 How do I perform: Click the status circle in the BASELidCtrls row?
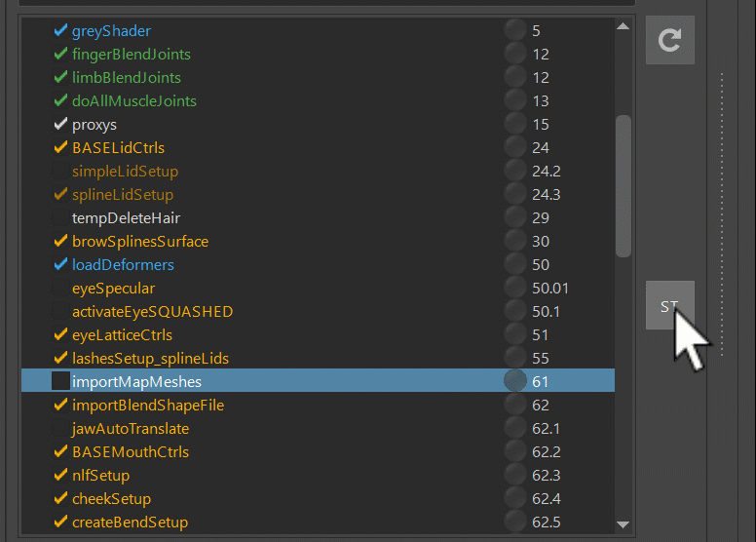pos(515,147)
